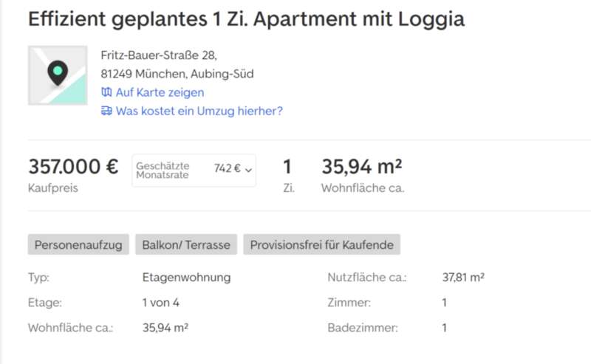This screenshot has height=364, width=591.
Task: Click the moving truck icon
Action: pyautogui.click(x=106, y=111)
